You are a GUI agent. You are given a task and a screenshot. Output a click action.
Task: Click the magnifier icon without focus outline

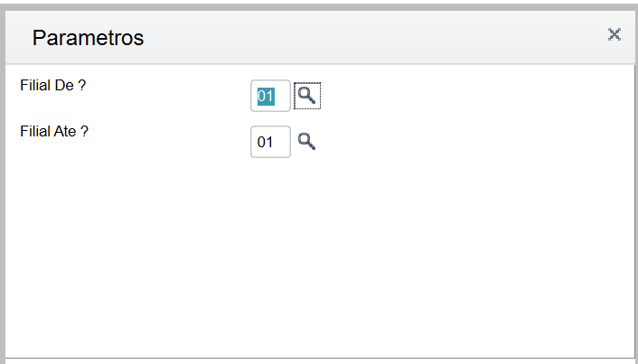[x=306, y=142]
